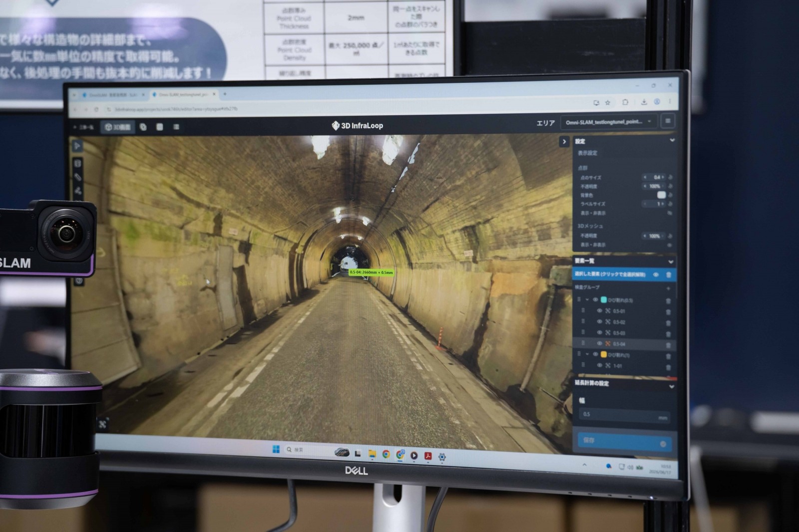Collapse the ひび割れ(1) group tree

[x=587, y=354]
